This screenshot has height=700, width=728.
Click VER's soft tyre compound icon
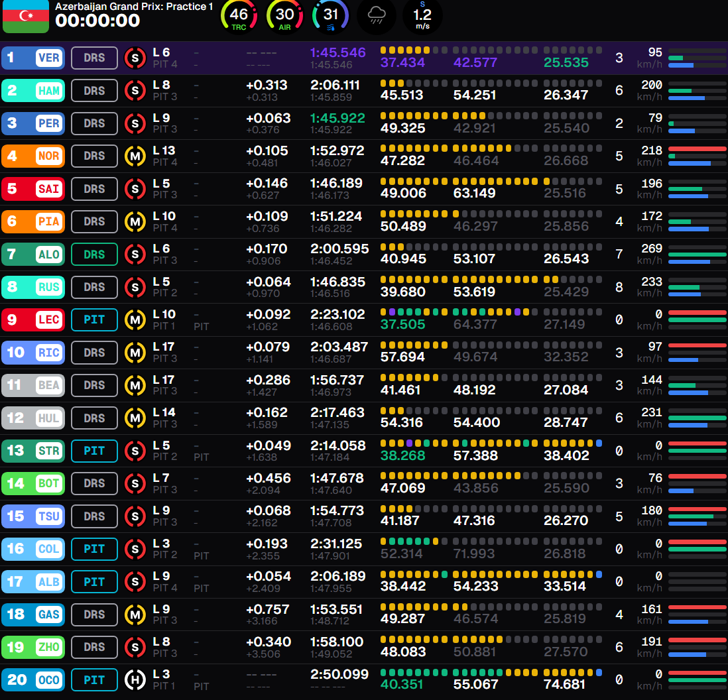click(x=135, y=58)
